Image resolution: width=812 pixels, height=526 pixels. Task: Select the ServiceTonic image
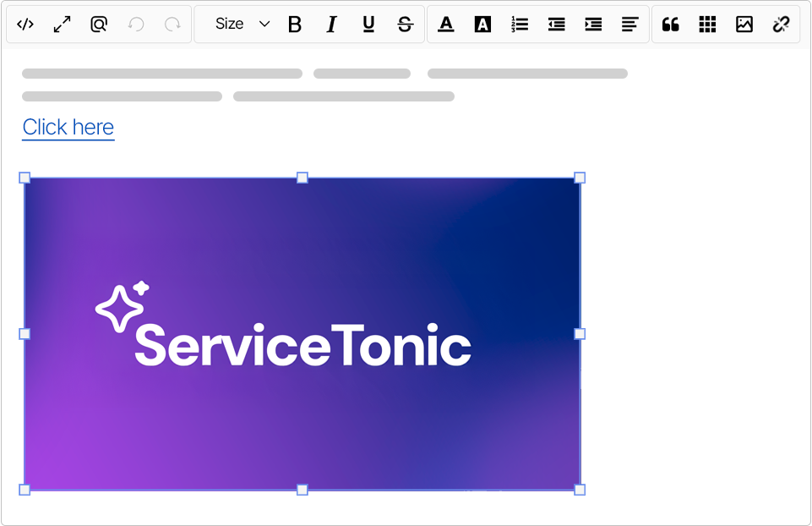point(302,334)
